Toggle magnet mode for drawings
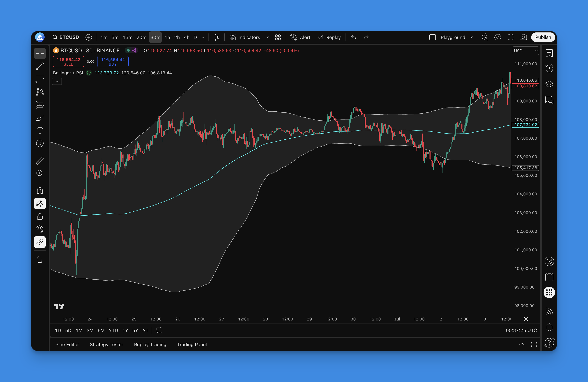 coord(40,190)
